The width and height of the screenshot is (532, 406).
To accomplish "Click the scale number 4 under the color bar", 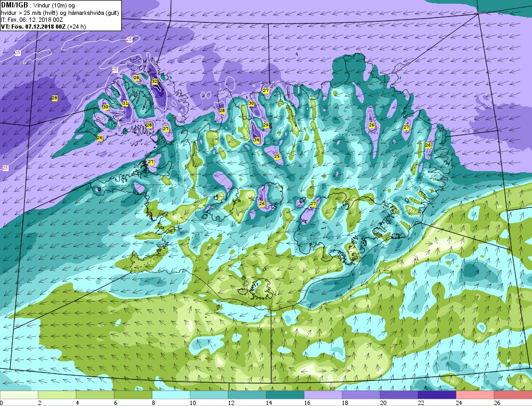I will [78, 403].
